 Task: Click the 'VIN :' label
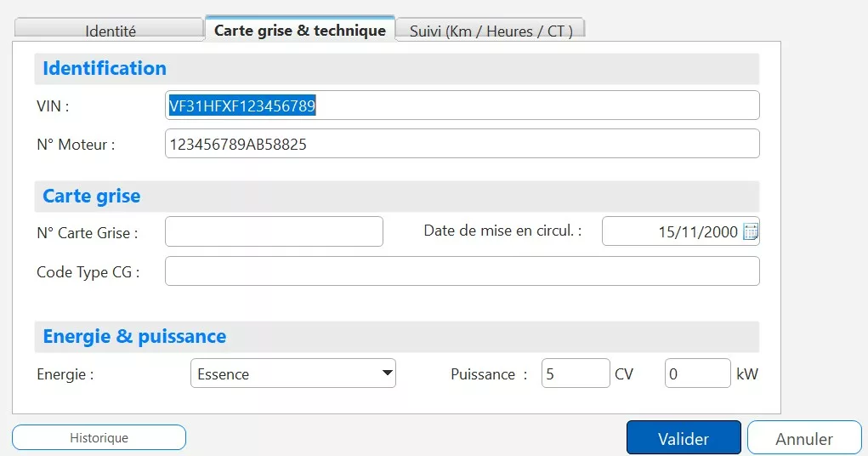pos(54,105)
